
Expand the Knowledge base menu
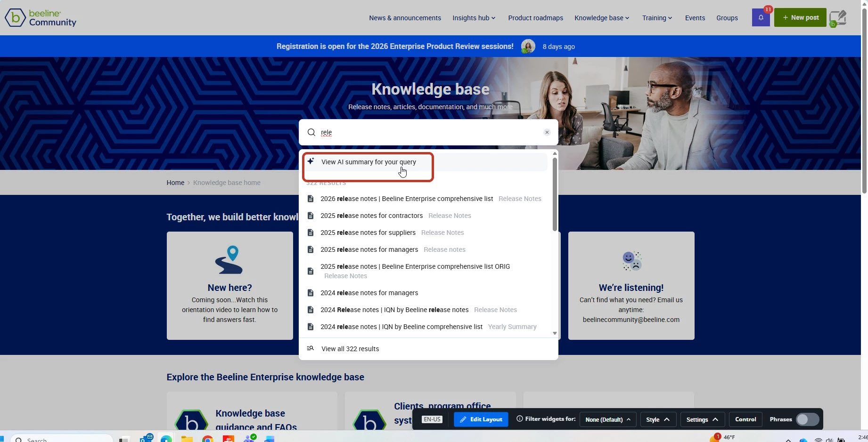point(602,18)
